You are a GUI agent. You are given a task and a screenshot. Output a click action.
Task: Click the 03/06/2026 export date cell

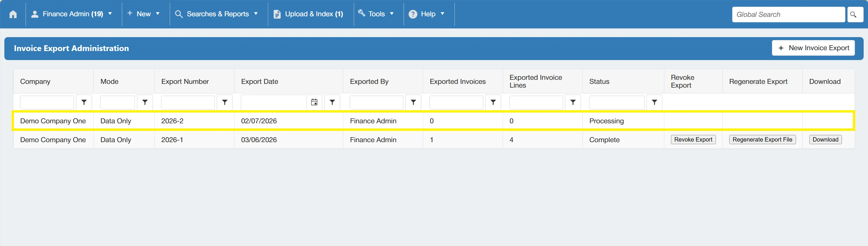point(289,140)
